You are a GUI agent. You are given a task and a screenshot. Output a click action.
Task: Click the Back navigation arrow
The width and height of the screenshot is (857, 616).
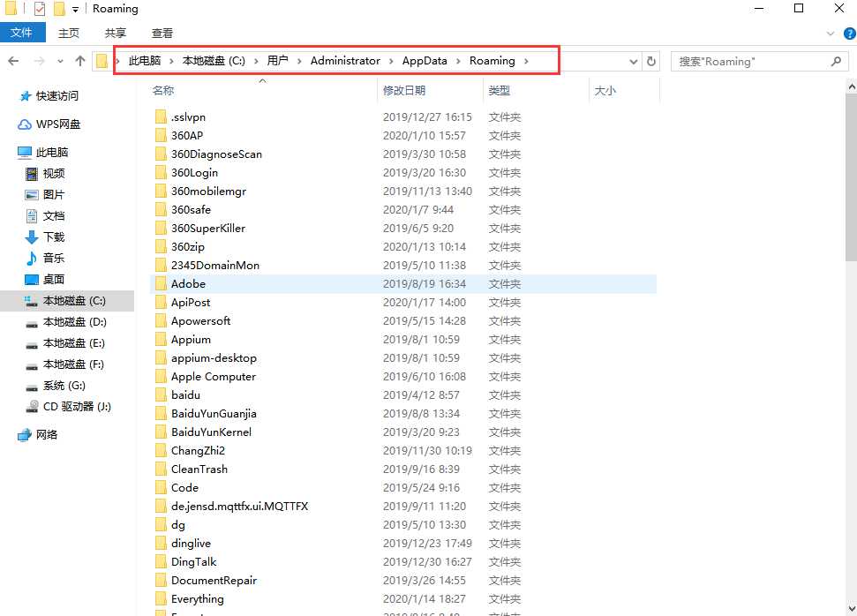click(13, 61)
